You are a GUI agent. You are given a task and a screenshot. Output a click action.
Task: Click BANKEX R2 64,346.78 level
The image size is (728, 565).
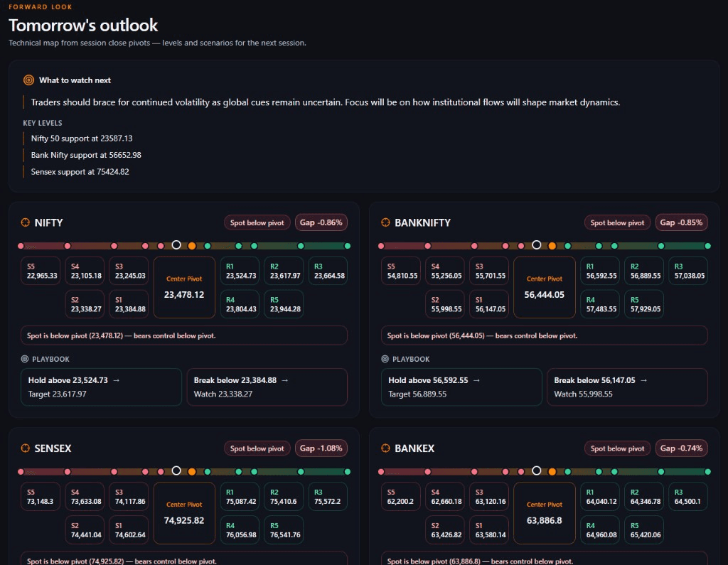coord(644,496)
